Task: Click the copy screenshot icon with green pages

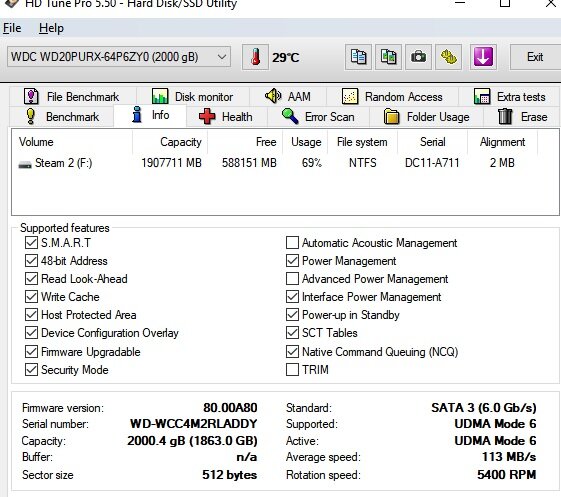Action: [388, 57]
